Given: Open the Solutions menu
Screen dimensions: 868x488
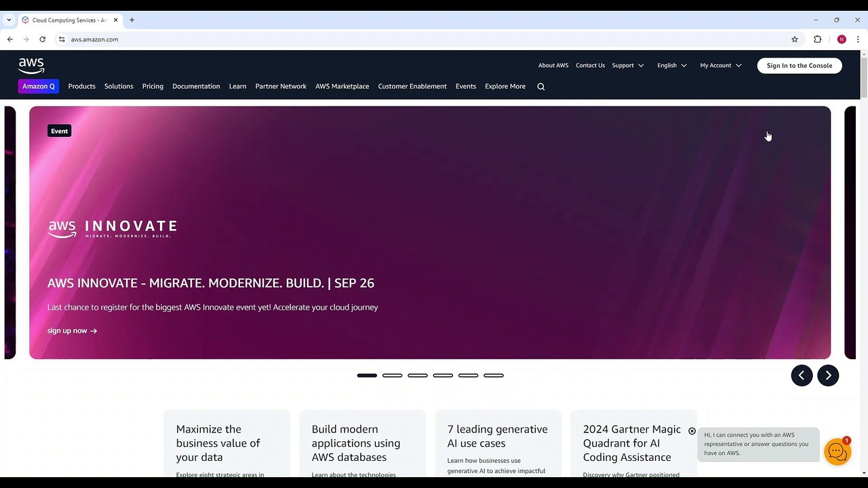Looking at the screenshot, I should [x=119, y=87].
